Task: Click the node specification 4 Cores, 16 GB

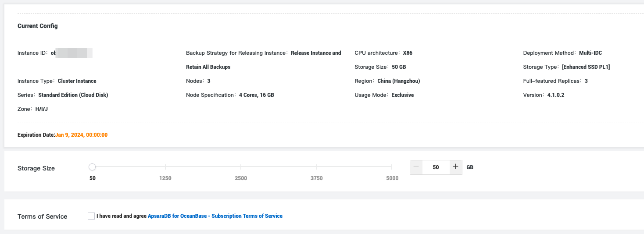Action: [256, 95]
